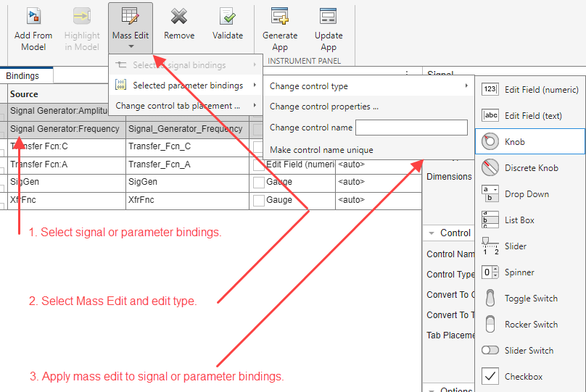Viewport: 586px width, 392px height.
Task: Expand Change control tab placement submenu arrow
Action: (255, 105)
